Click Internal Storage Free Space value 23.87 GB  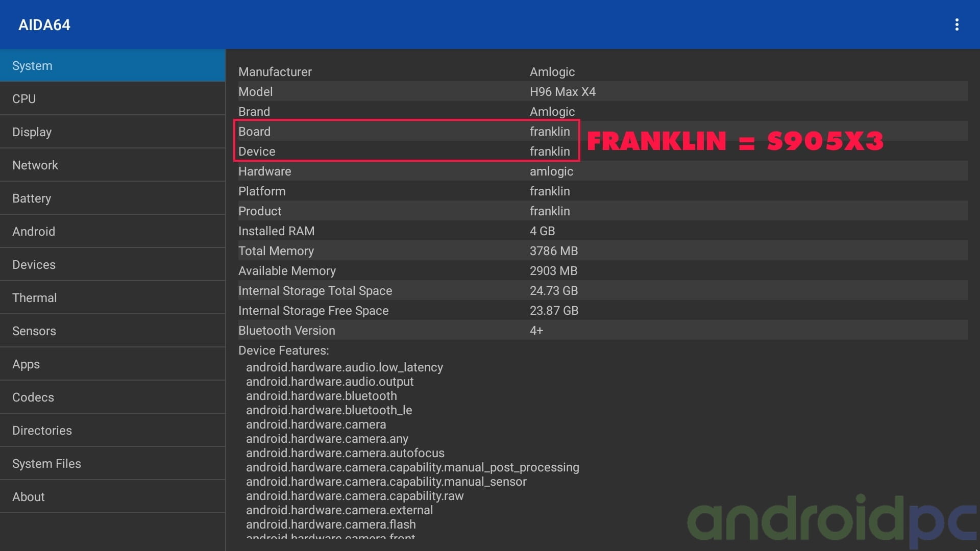pyautogui.click(x=554, y=311)
